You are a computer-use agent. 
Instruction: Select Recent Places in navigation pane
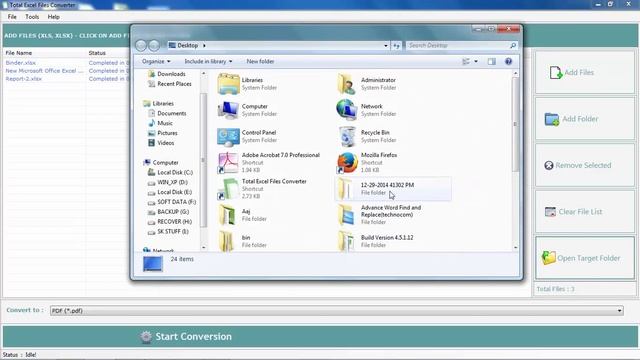coord(174,84)
